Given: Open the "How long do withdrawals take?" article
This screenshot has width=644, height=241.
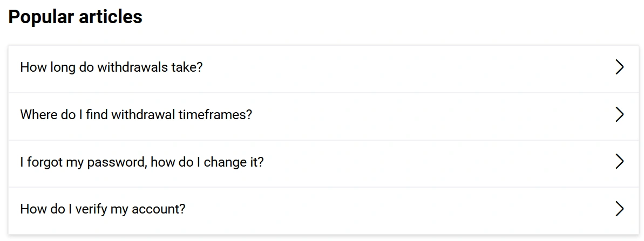Looking at the screenshot, I should click(111, 67).
